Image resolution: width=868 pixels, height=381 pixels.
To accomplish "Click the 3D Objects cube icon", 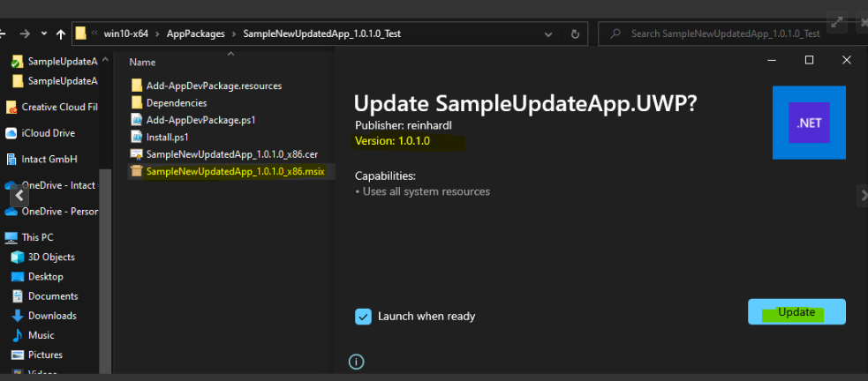I will [x=18, y=258].
